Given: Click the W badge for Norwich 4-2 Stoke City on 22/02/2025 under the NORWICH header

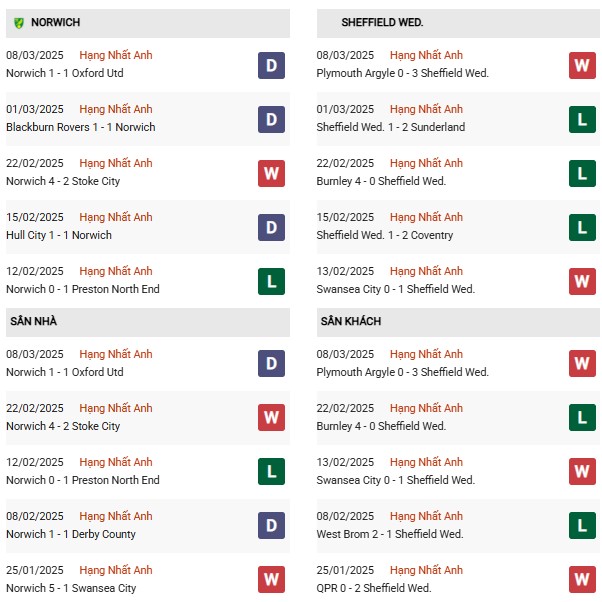Looking at the screenshot, I should tap(271, 174).
